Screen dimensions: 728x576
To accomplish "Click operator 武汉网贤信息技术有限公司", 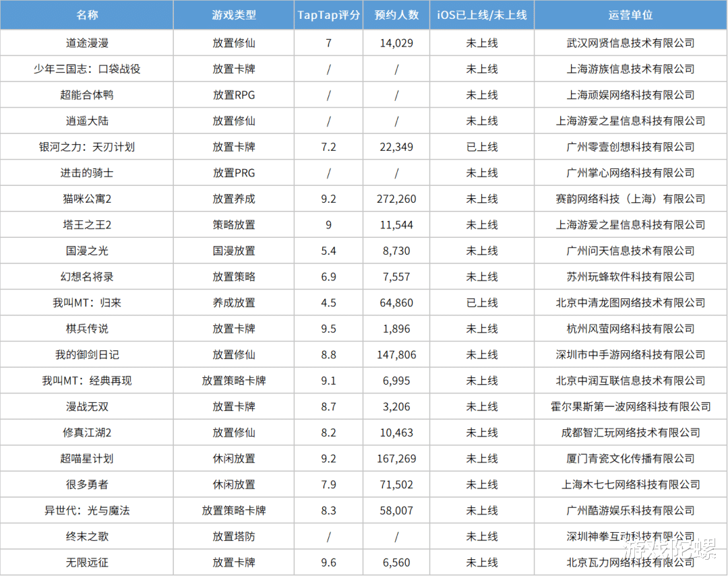I will tap(630, 43).
